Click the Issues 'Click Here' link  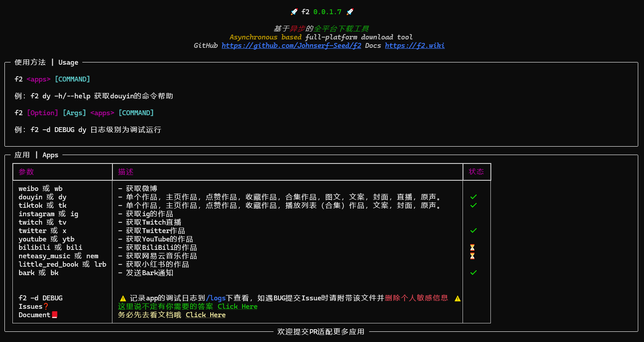[x=237, y=306]
